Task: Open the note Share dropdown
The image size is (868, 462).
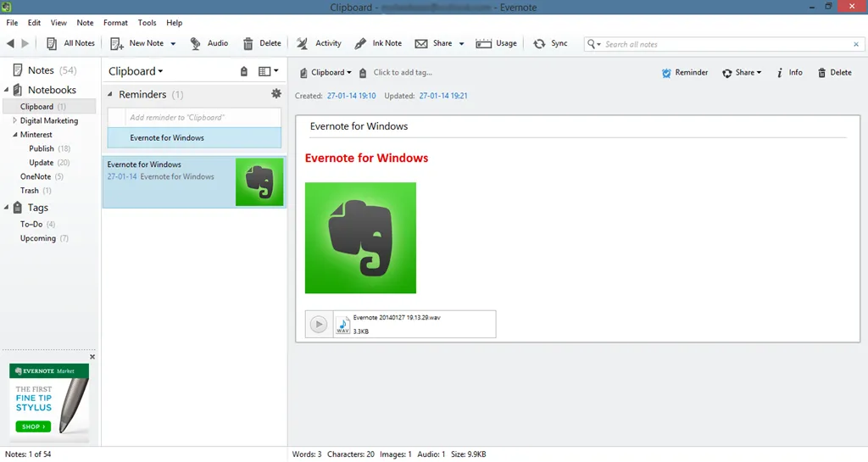Action: click(x=742, y=73)
